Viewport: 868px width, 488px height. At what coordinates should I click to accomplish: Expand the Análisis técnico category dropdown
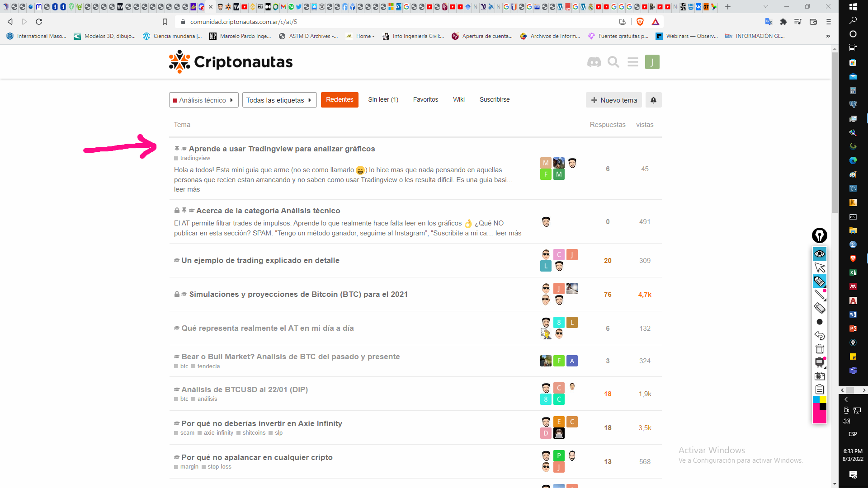[x=203, y=100]
